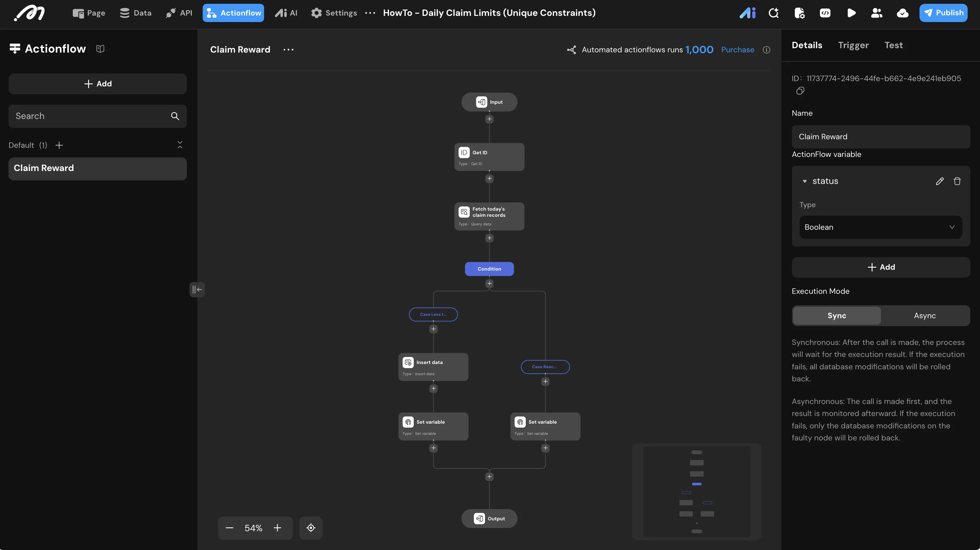This screenshot has height=550, width=980.
Task: Select the Set variable node under Insert data
Action: pos(433,426)
